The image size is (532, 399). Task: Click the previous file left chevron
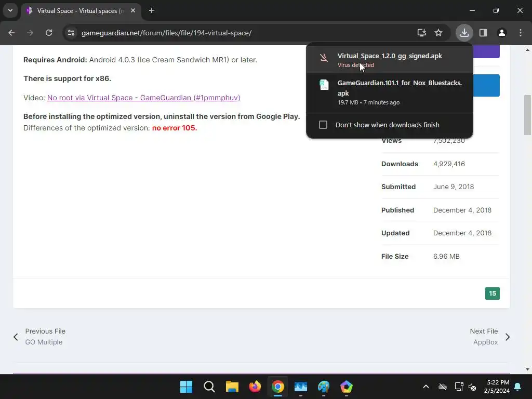pos(16,337)
